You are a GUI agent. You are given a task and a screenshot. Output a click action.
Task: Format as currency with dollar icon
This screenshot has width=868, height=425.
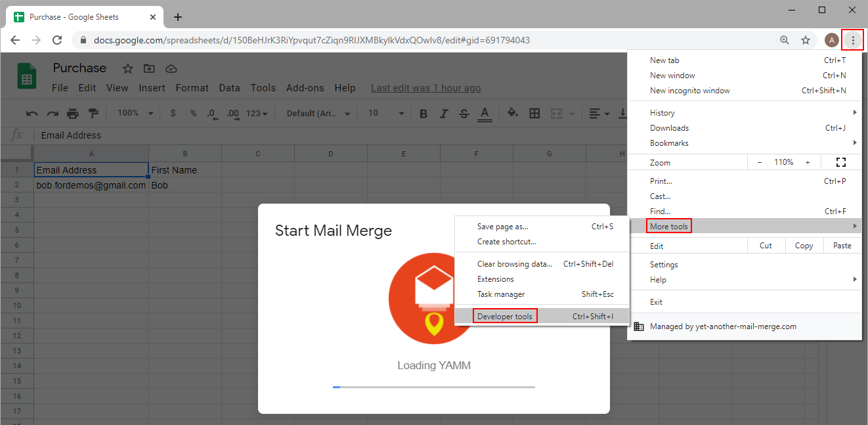click(173, 113)
